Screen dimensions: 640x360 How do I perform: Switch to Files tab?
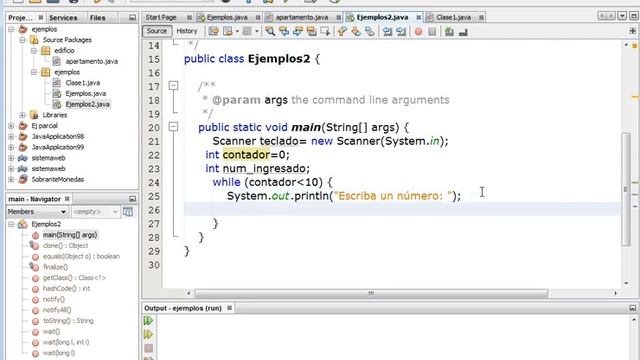click(98, 18)
